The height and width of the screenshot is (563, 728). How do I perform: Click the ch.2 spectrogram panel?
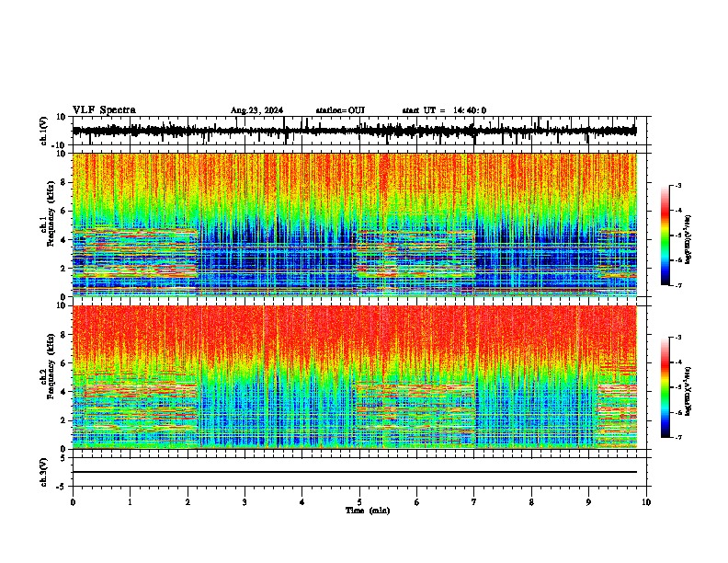tap(355, 377)
